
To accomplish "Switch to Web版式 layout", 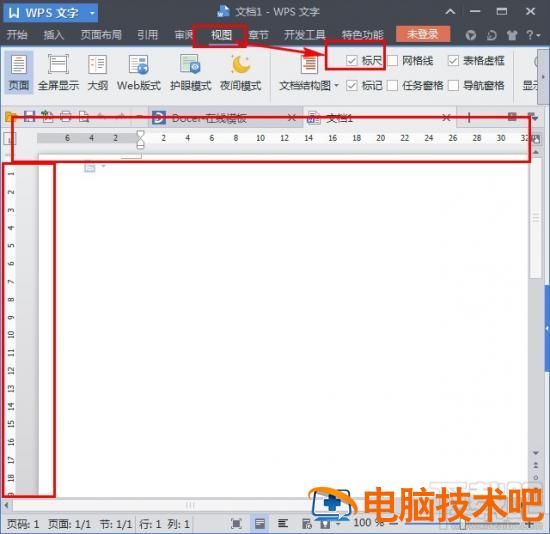I will point(139,72).
